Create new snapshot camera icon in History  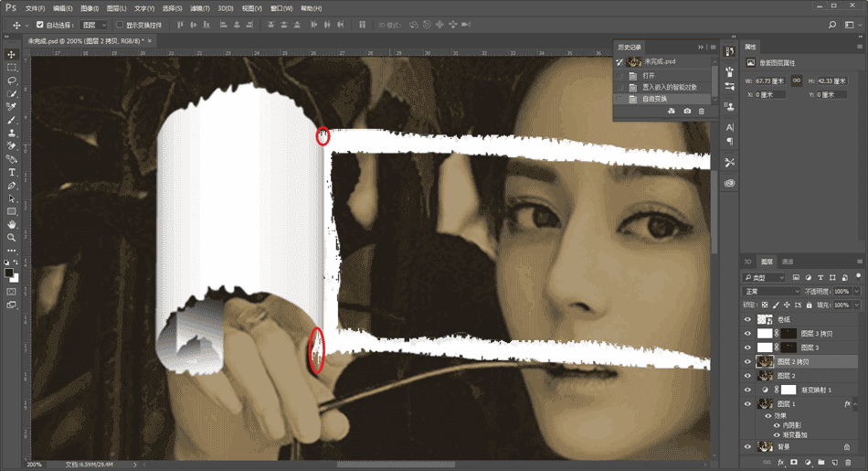pos(687,112)
